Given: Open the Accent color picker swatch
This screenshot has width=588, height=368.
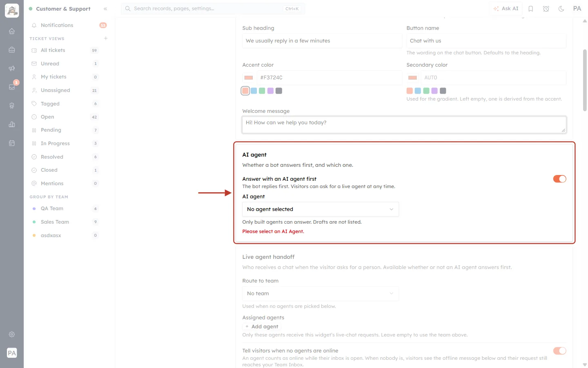Looking at the screenshot, I should point(249,78).
